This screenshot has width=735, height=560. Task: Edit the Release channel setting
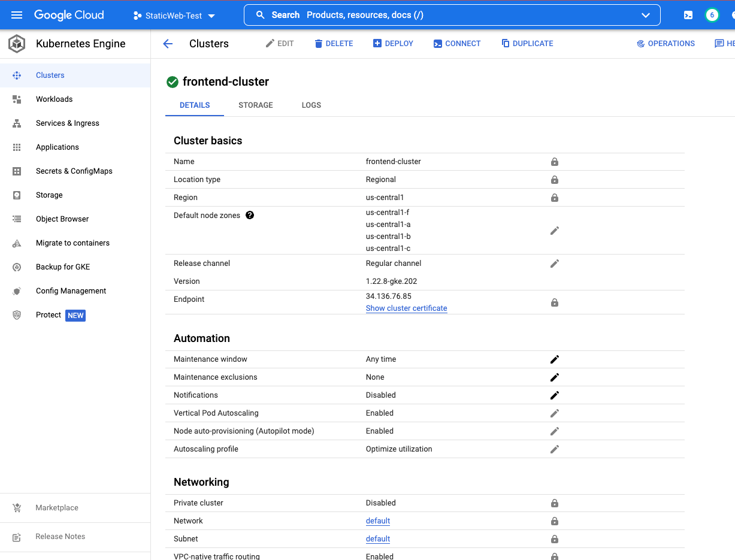pyautogui.click(x=554, y=264)
